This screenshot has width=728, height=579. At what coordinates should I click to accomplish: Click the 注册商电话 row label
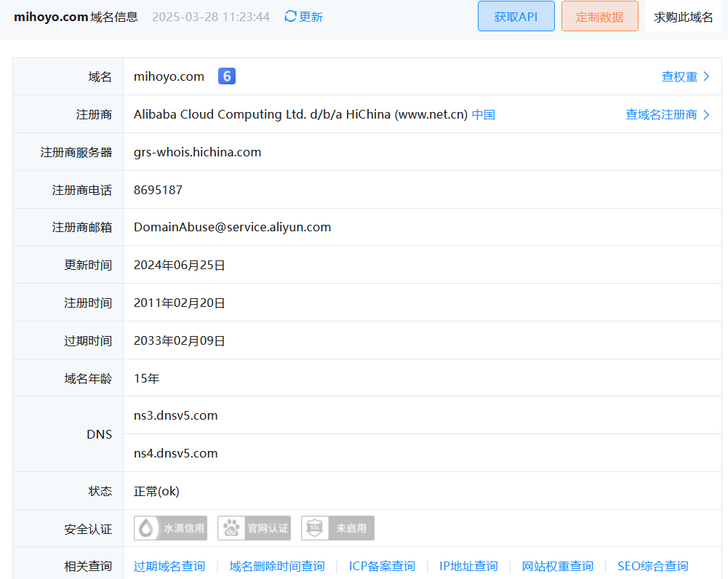tap(82, 190)
